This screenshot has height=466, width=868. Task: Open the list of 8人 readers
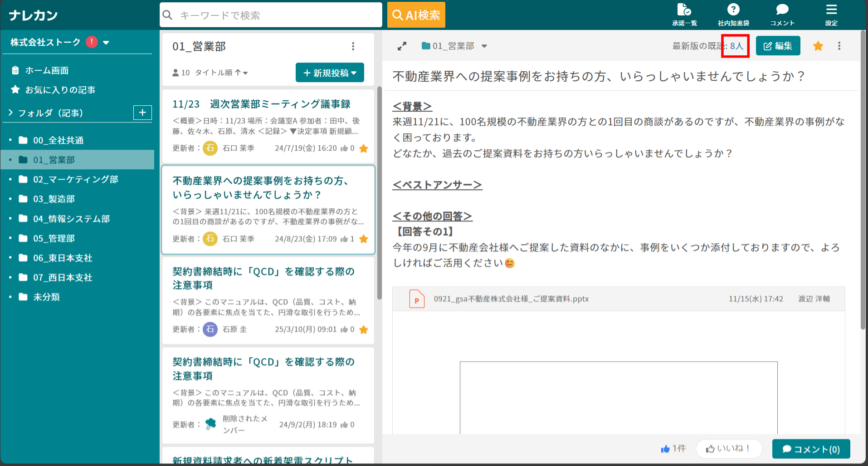pos(736,45)
